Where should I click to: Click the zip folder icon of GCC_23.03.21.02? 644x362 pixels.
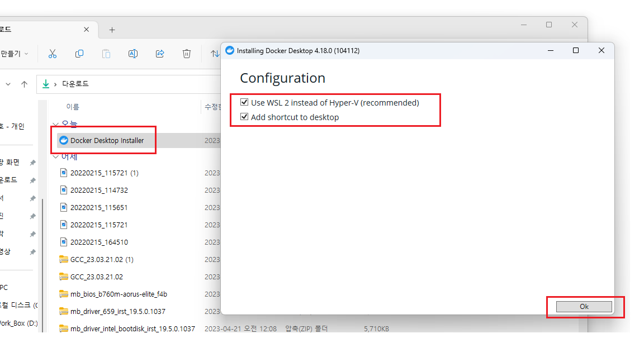[x=64, y=277]
